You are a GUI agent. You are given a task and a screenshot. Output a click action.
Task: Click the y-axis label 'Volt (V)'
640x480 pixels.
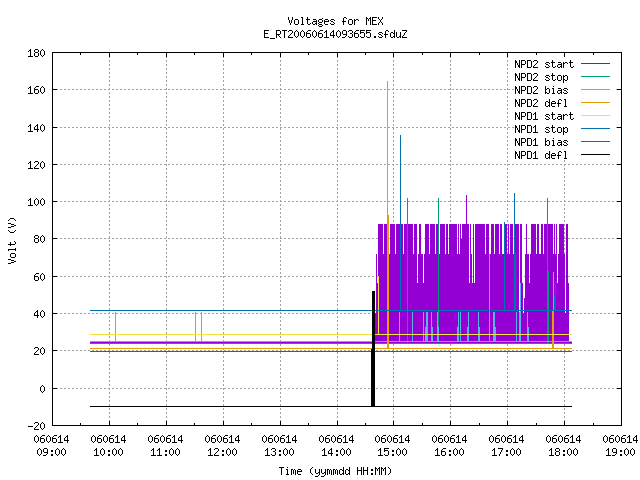pos(13,240)
